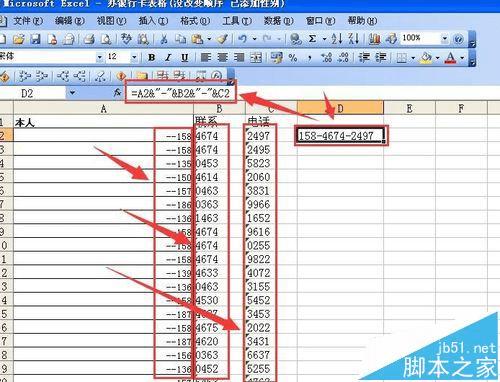
Task: Open the 视图(V) menu
Action: 111,21
